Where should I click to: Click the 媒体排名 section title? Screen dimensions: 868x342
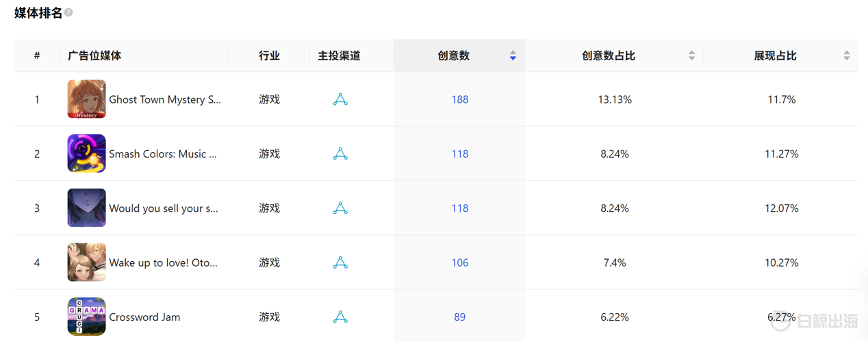[x=38, y=12]
